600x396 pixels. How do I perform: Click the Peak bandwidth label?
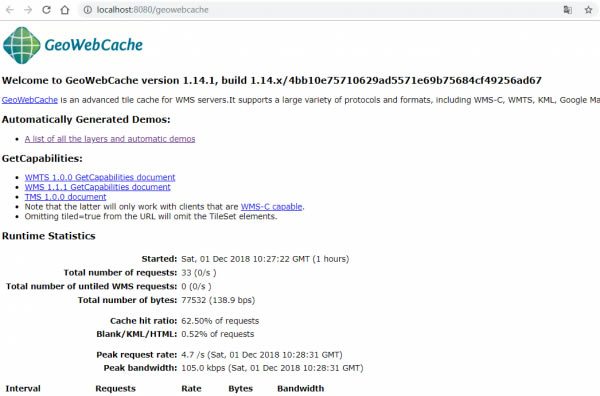click(140, 368)
